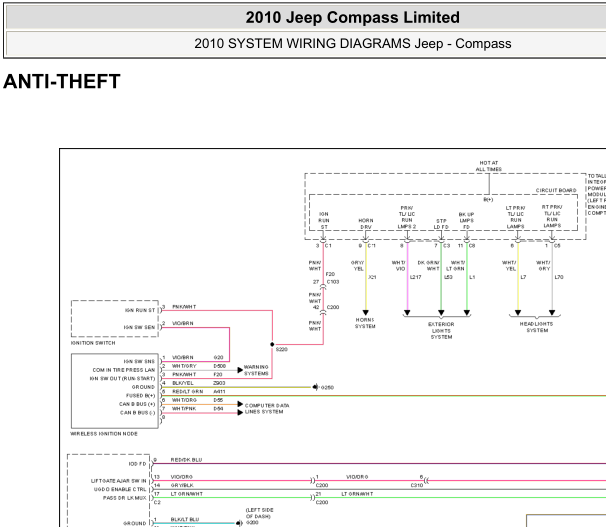Click the 'D500' circuit code
Screen dimensions: 606x527
click(x=220, y=366)
